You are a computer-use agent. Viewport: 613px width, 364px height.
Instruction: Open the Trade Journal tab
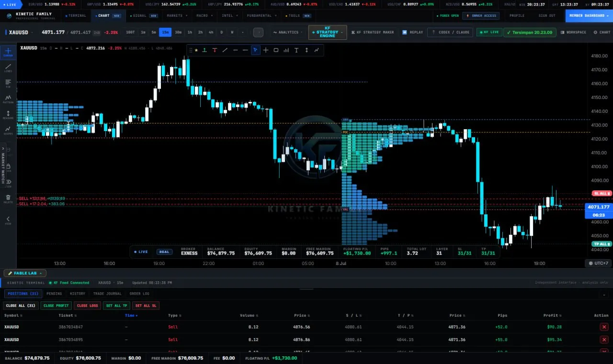click(107, 294)
